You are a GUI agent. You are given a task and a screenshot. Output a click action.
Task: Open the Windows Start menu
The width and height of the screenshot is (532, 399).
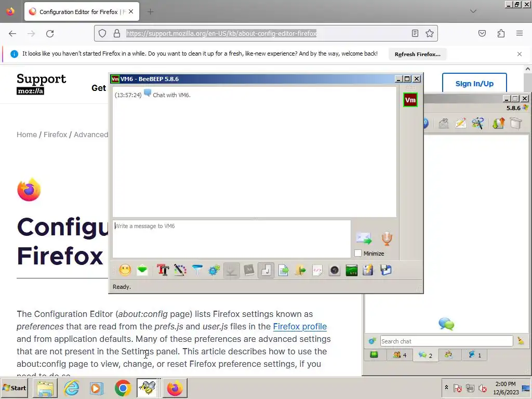(14, 388)
